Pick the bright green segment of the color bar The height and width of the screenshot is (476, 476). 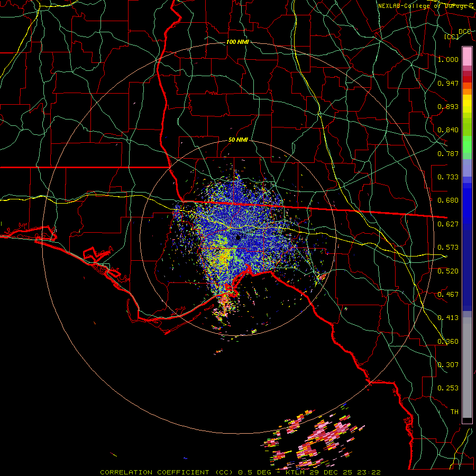[467, 144]
